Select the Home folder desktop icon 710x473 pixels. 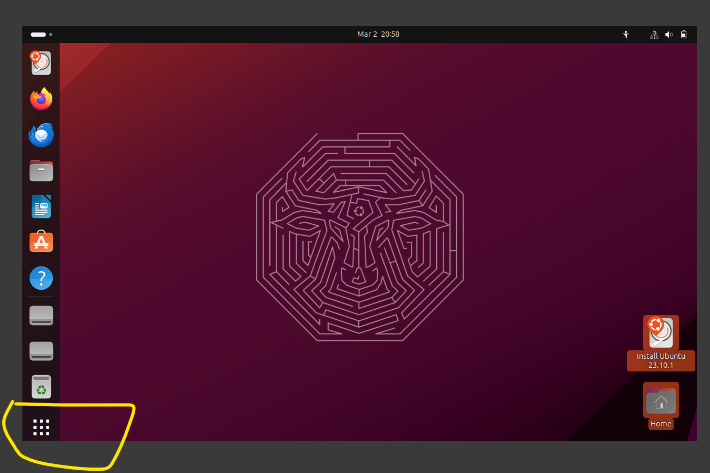point(661,400)
